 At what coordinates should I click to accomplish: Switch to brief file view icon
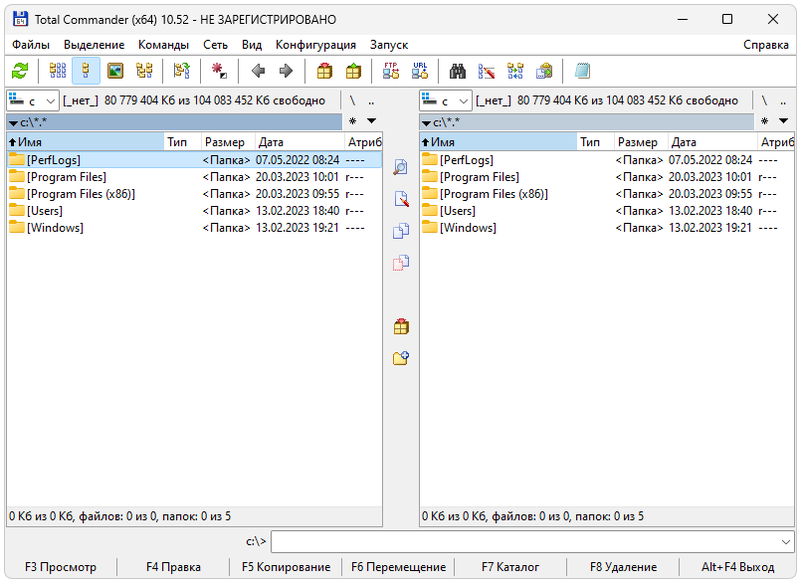pos(58,71)
